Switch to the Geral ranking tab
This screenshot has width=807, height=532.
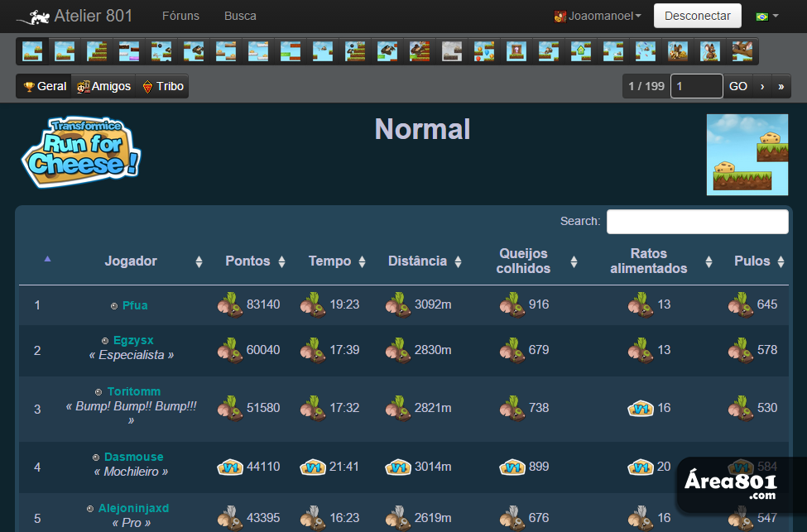[45, 86]
